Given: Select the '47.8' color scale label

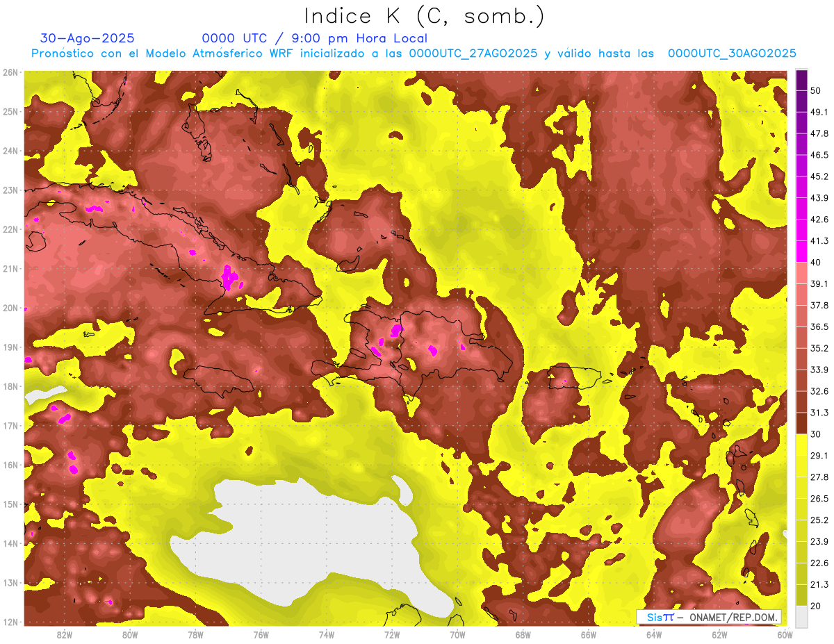Looking at the screenshot, I should point(819,133).
